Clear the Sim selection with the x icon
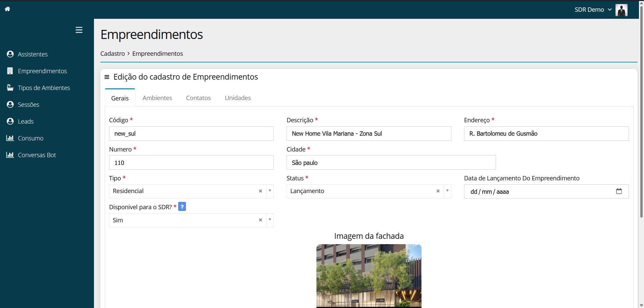This screenshot has width=644, height=308. (260, 220)
